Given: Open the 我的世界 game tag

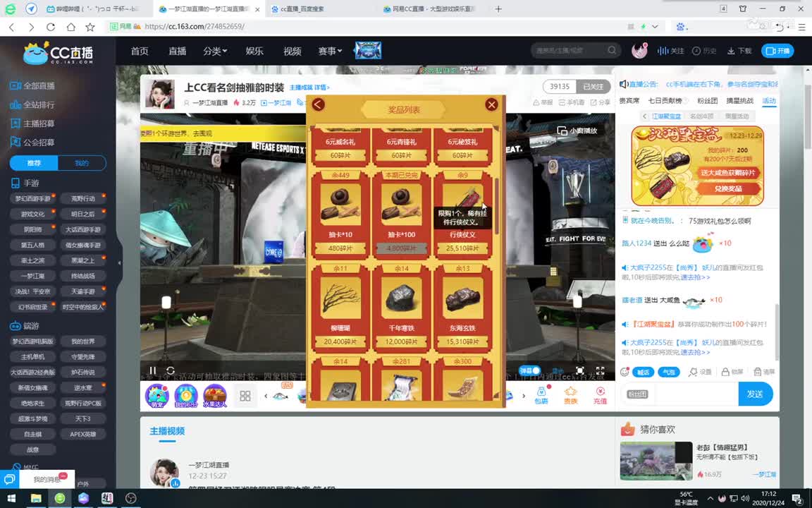Looking at the screenshot, I should point(83,341).
